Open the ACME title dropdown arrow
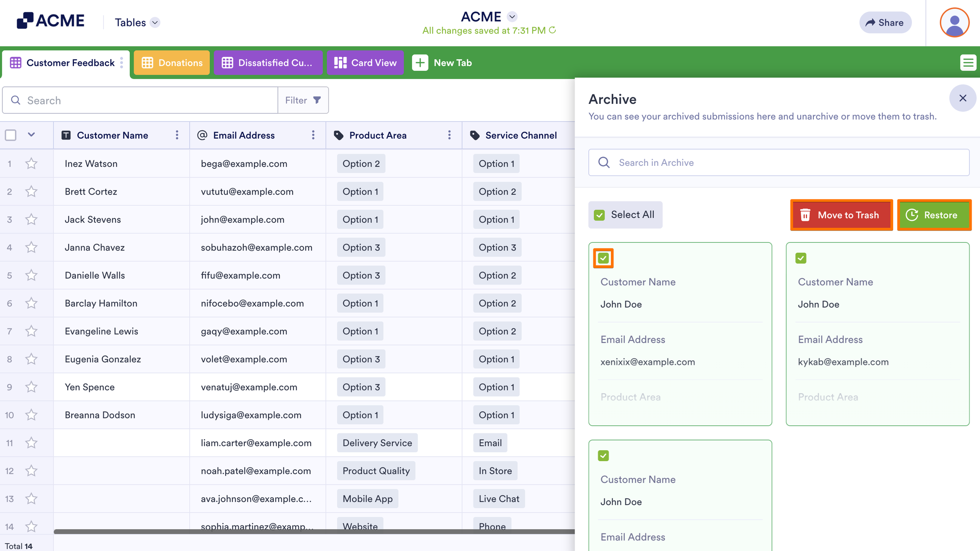Screen dimensions: 980x551 click(x=512, y=17)
